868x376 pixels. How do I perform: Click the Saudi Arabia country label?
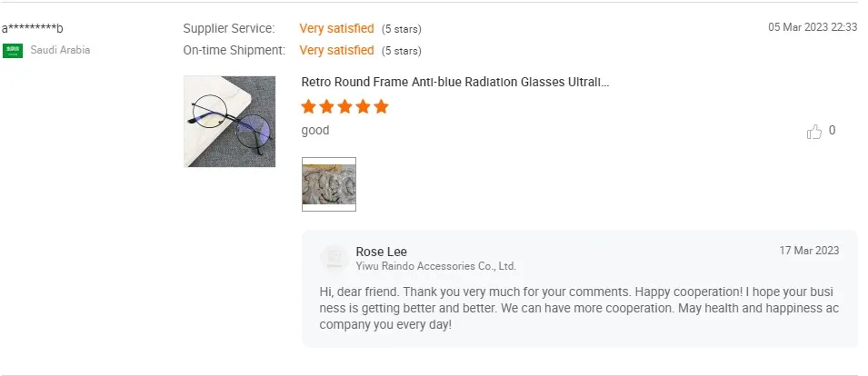(x=60, y=50)
